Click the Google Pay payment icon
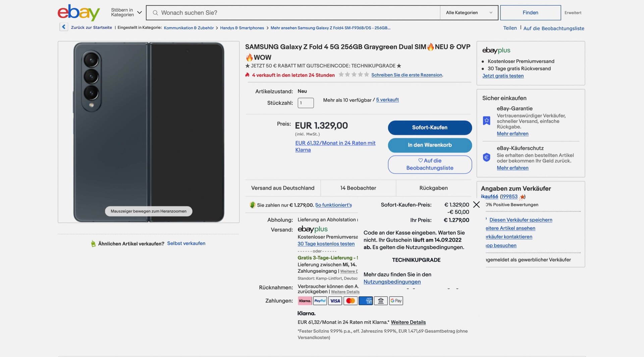Viewport: 644px width, 357px height. tap(396, 301)
